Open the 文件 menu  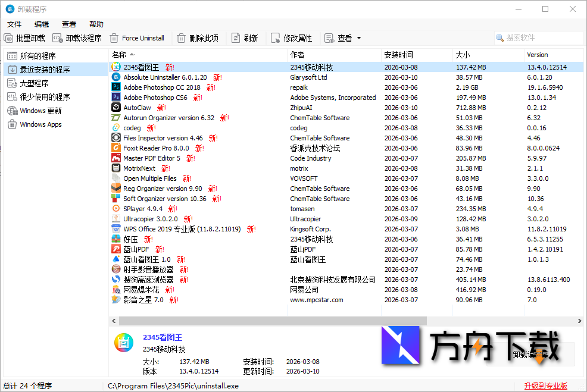click(x=14, y=24)
